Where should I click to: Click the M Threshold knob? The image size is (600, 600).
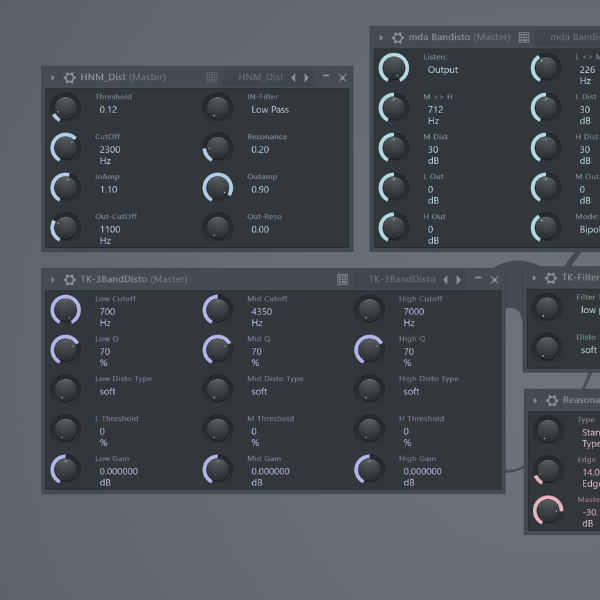click(218, 429)
